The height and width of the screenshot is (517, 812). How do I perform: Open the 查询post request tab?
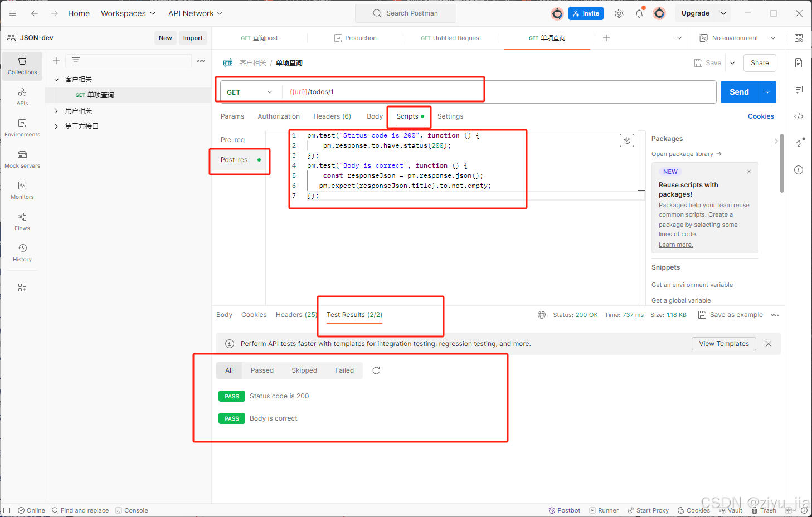(260, 38)
